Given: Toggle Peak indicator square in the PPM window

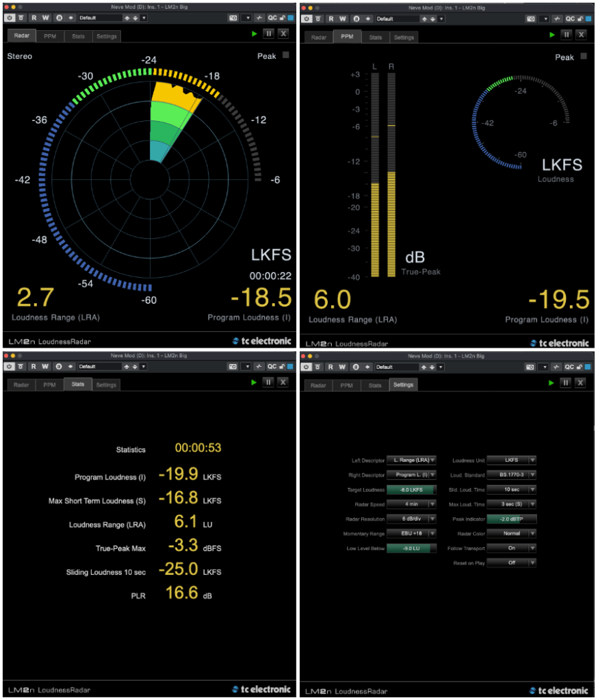Looking at the screenshot, I should pyautogui.click(x=584, y=57).
